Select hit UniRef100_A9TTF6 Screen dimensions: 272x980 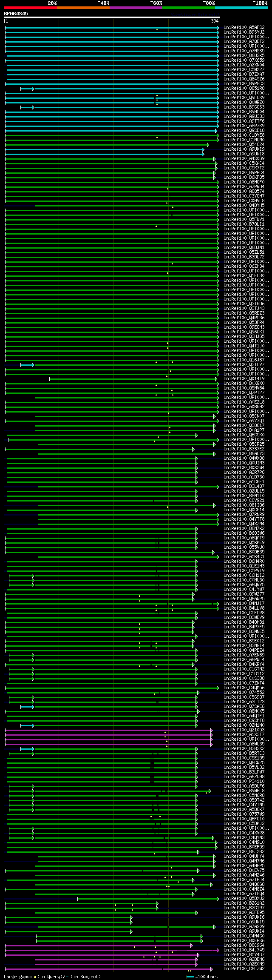click(244, 121)
